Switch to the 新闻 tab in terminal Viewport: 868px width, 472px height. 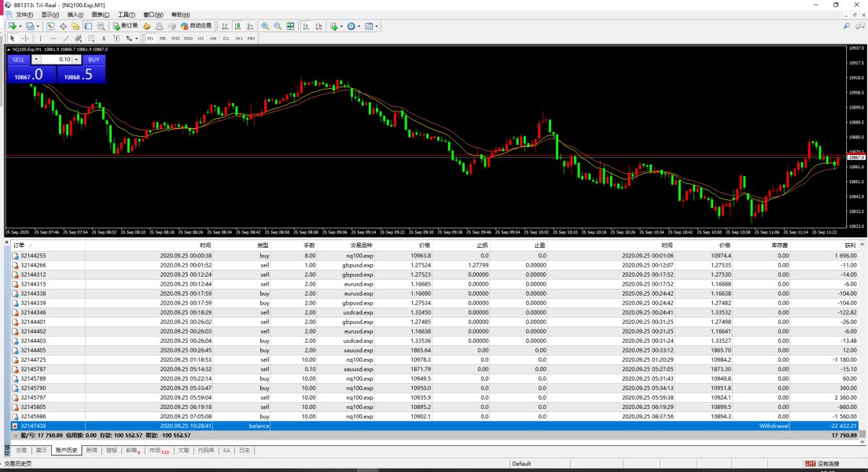[x=92, y=451]
